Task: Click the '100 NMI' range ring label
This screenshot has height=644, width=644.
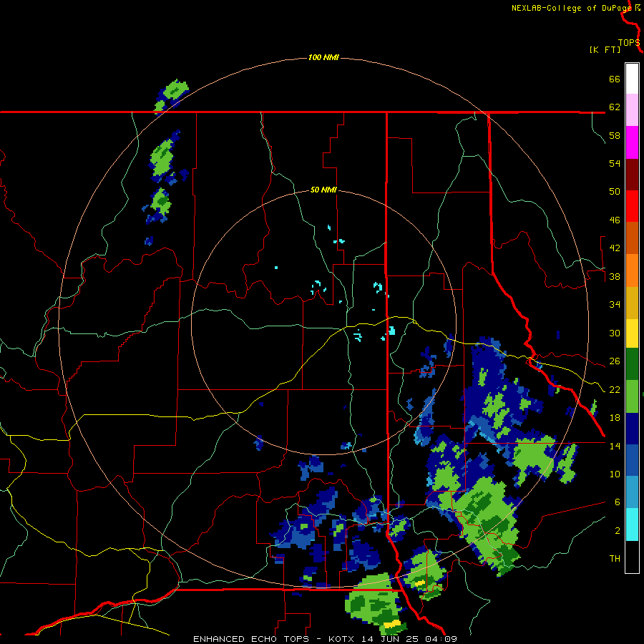Action: pos(323,57)
